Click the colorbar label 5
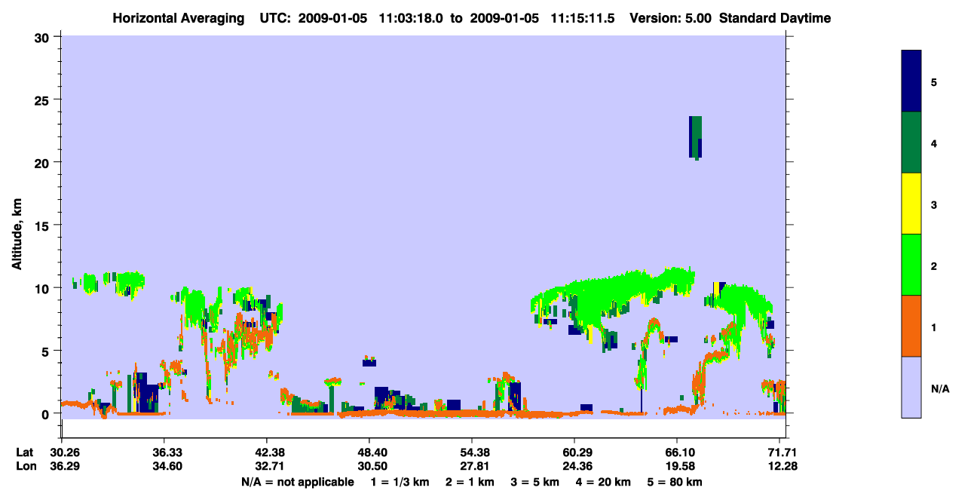 coord(934,82)
